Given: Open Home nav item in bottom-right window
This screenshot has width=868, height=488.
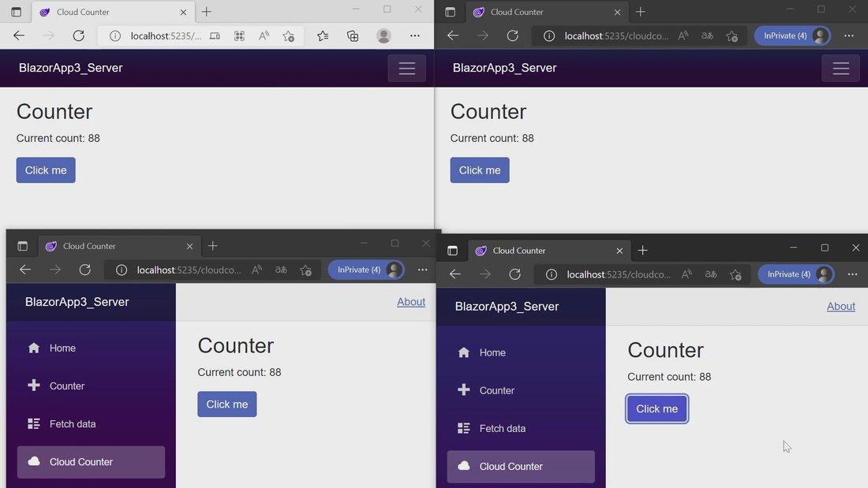Looking at the screenshot, I should pos(521,352).
